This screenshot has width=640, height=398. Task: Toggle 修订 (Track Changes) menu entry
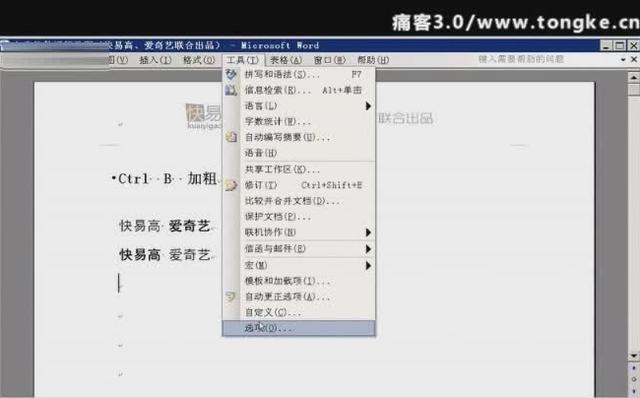pos(299,185)
